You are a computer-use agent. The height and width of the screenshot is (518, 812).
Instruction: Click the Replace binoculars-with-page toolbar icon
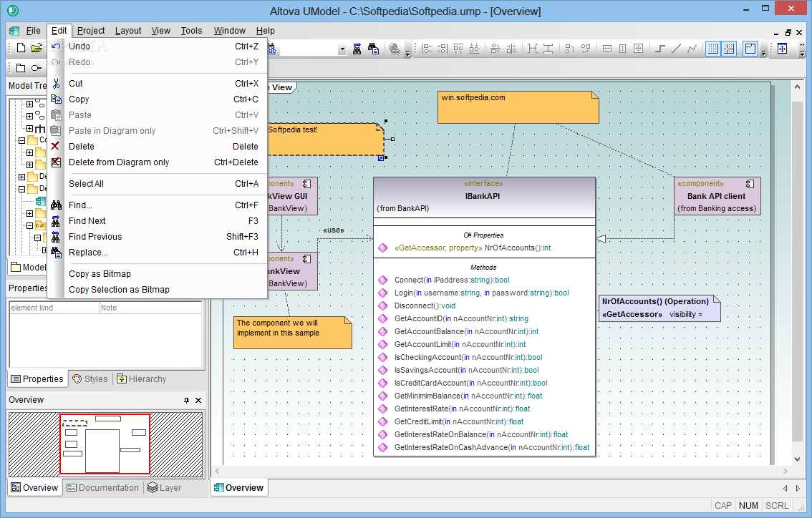(373, 49)
